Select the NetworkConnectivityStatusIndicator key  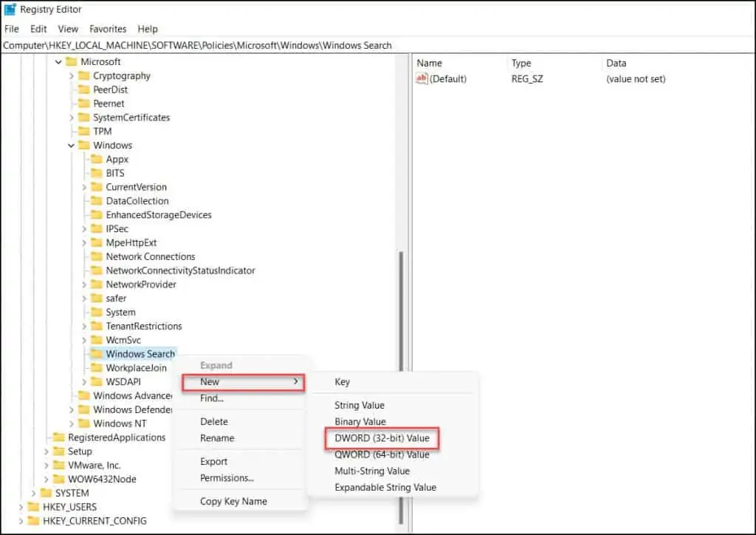(x=180, y=270)
